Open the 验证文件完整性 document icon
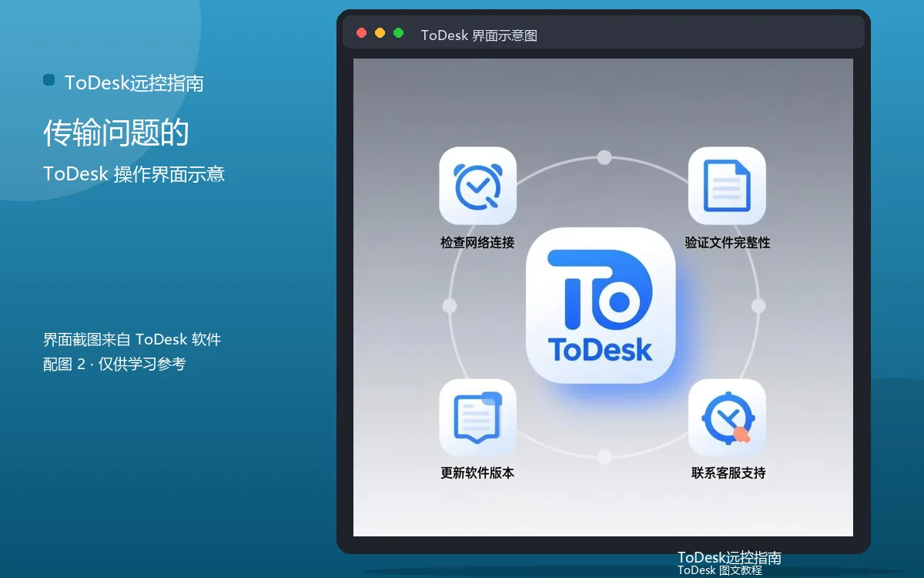This screenshot has width=924, height=578. pyautogui.click(x=727, y=186)
